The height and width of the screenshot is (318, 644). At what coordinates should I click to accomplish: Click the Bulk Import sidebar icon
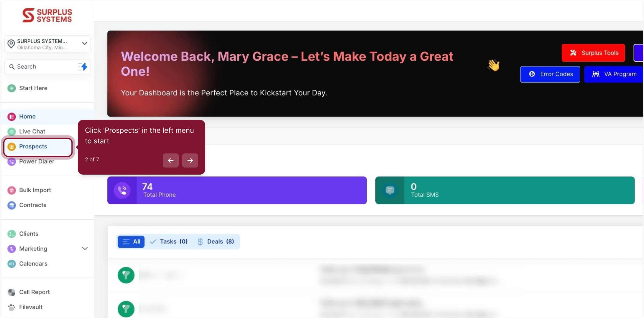click(x=11, y=190)
